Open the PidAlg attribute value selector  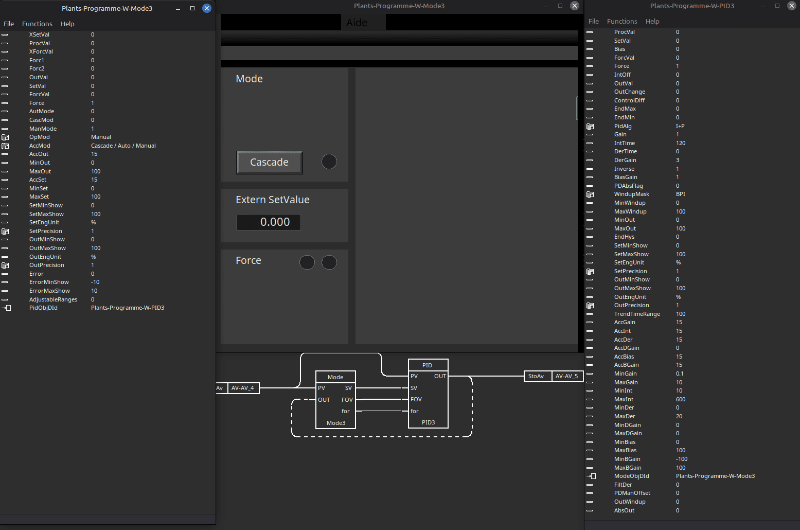pos(680,127)
